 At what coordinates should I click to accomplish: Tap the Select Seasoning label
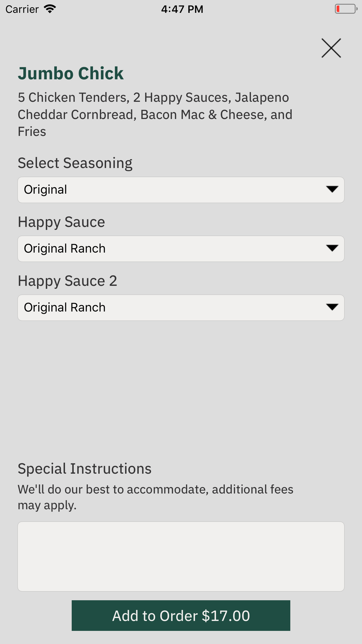pos(75,163)
